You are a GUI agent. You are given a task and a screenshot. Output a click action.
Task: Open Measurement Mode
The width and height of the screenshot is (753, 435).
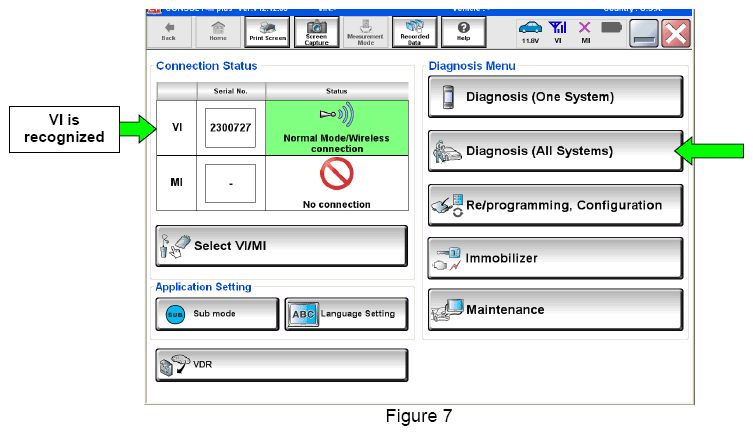tap(365, 32)
